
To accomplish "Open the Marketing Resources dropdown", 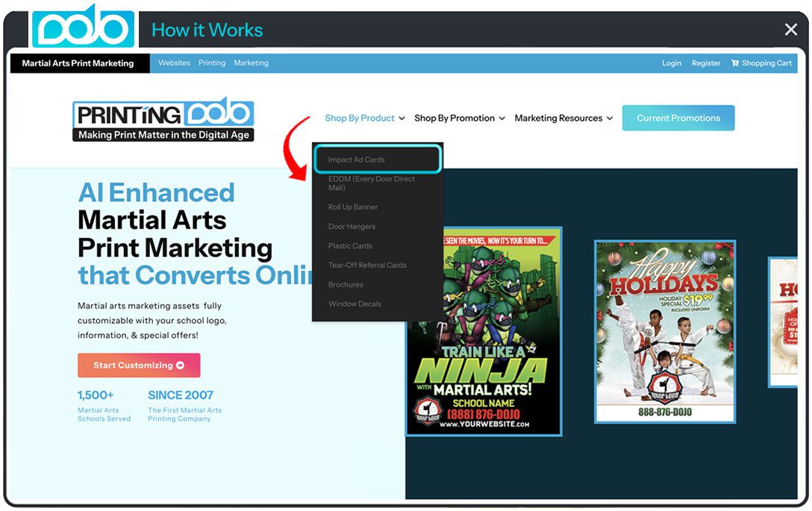I will point(563,118).
